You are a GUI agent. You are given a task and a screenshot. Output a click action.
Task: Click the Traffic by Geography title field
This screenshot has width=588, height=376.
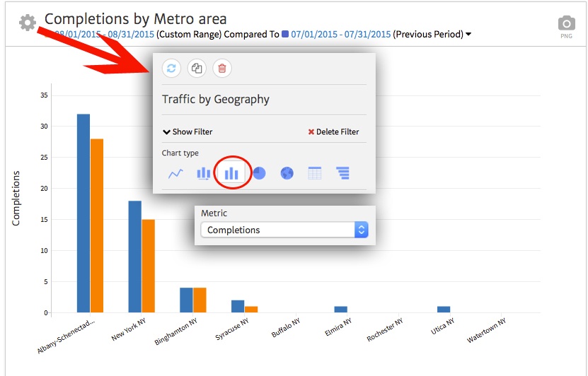216,99
